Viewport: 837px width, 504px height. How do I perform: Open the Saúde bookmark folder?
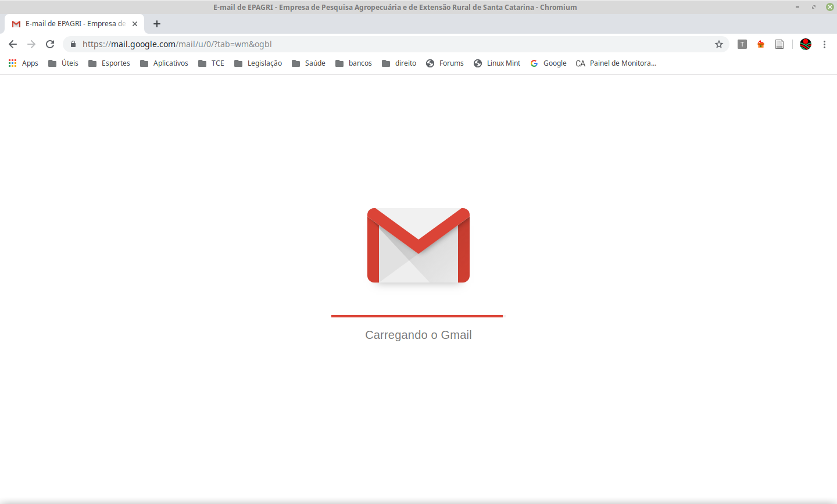coord(309,63)
